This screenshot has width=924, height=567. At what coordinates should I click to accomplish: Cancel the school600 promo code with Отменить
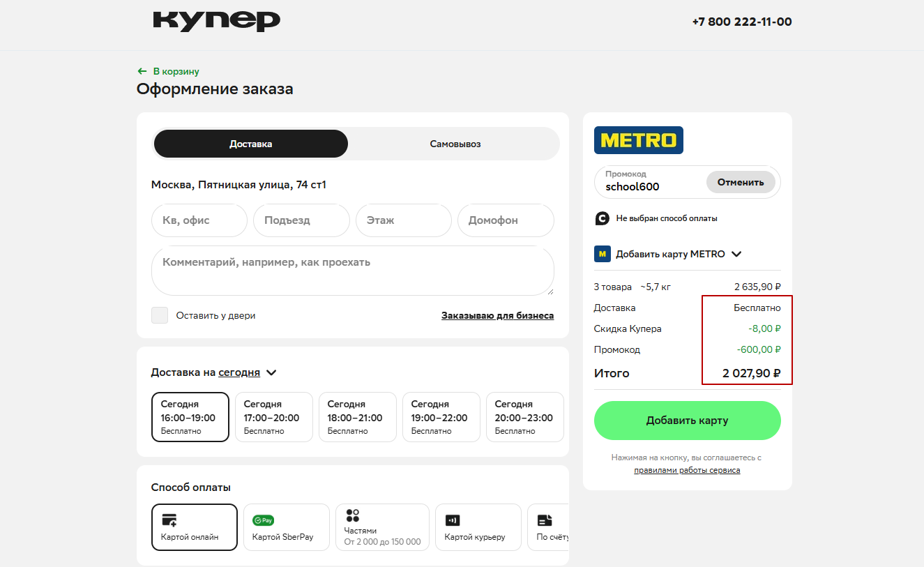740,182
